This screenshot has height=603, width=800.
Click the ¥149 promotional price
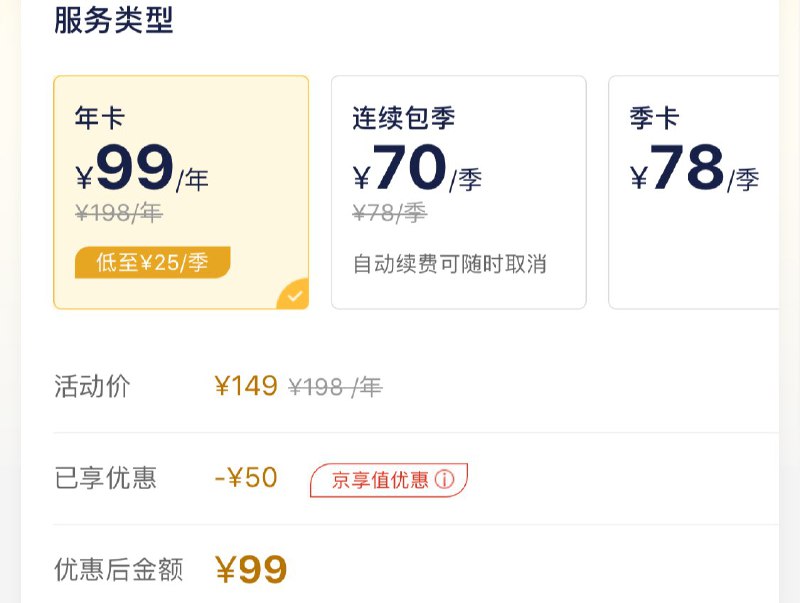click(x=243, y=385)
